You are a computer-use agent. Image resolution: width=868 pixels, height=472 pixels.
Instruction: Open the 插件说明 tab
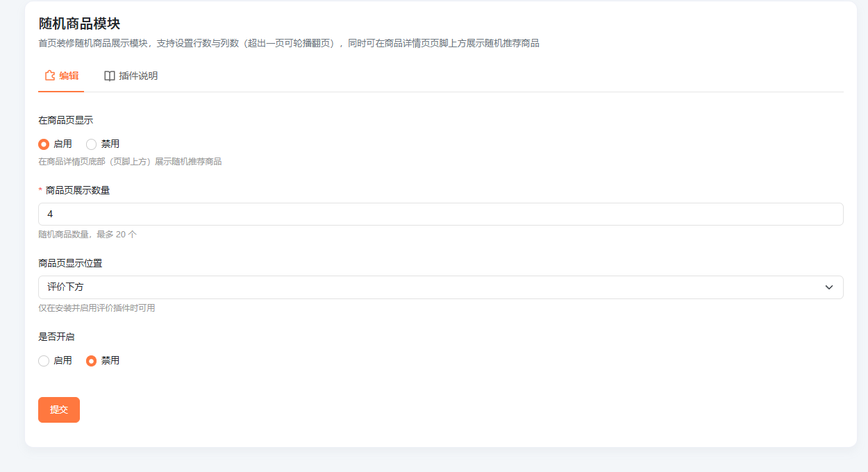tap(131, 76)
